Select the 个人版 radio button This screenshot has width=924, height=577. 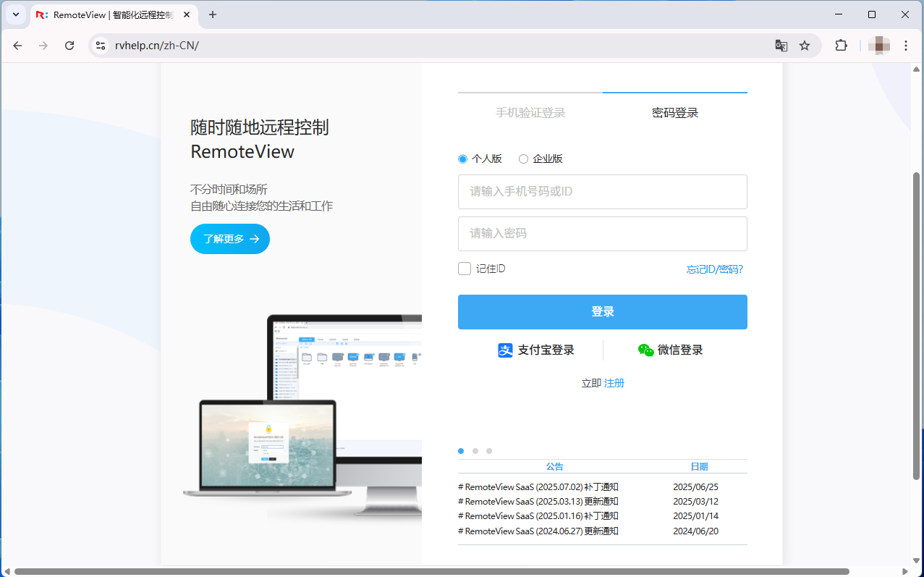click(x=463, y=159)
